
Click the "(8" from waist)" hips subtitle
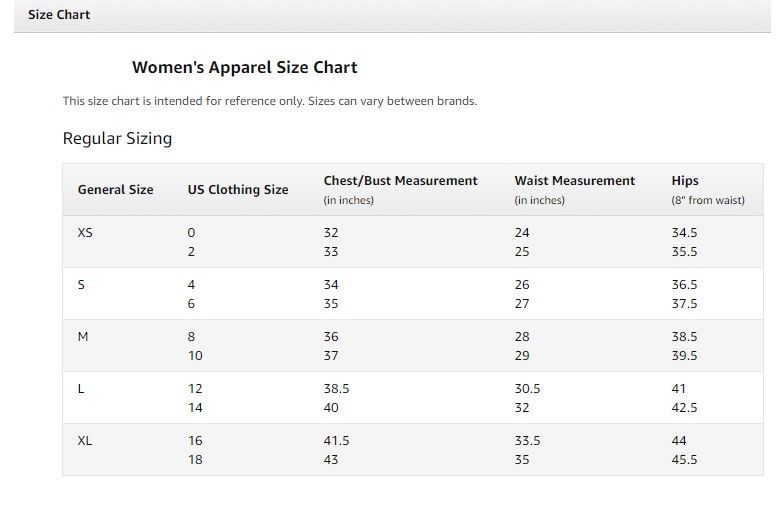click(708, 200)
